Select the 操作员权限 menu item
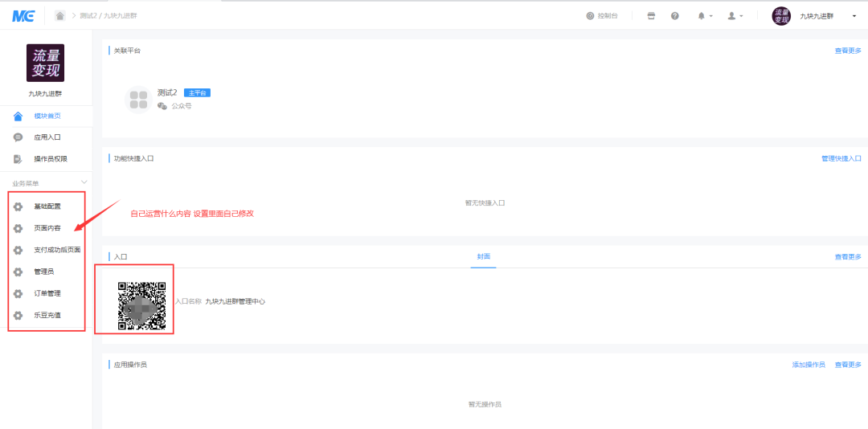The height and width of the screenshot is (429, 868). tap(51, 159)
